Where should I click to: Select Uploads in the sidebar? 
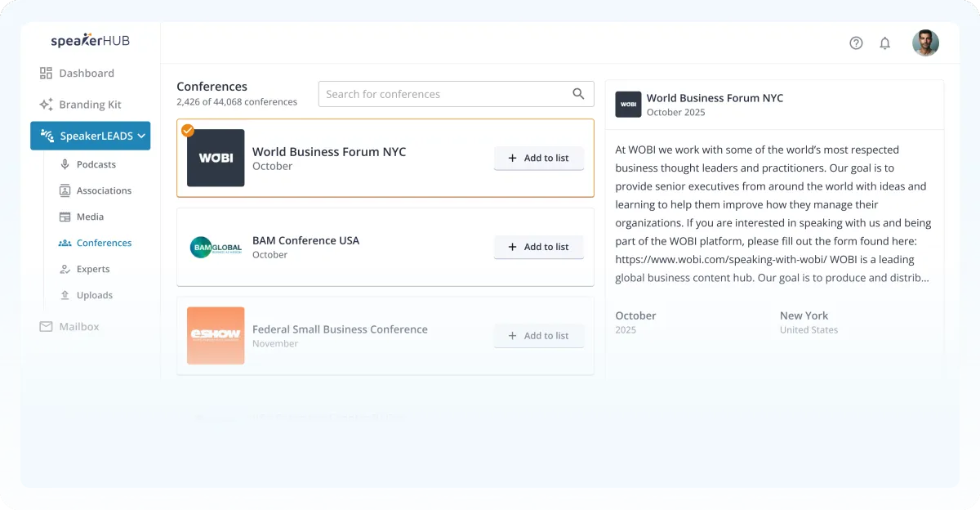click(95, 295)
